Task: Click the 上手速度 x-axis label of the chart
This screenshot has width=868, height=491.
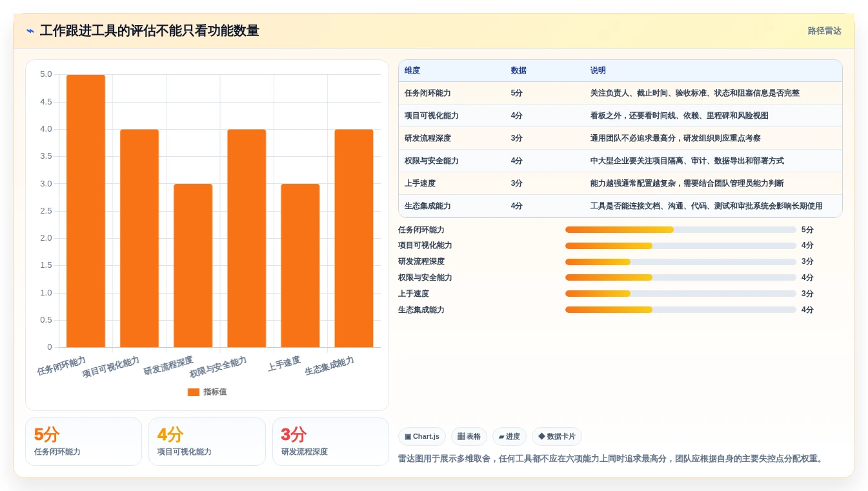Action: pos(284,364)
